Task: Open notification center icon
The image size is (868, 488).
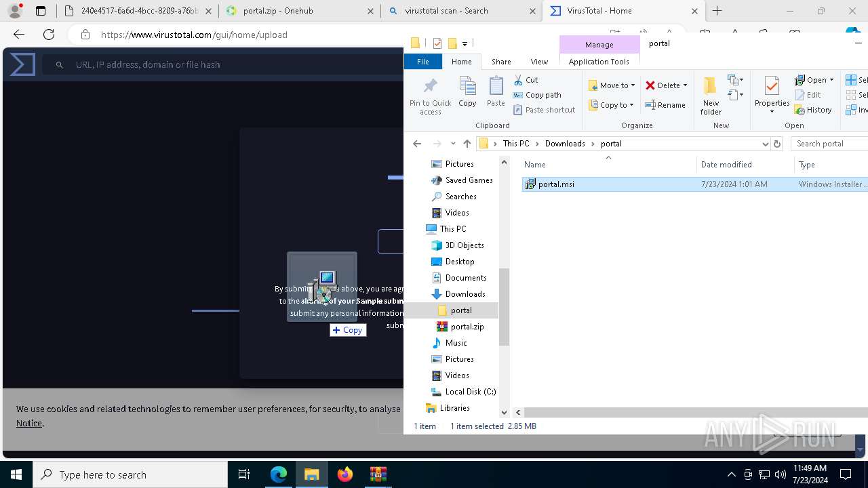Action: pos(846,474)
